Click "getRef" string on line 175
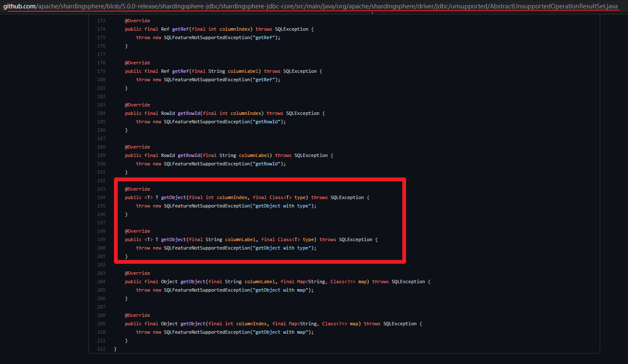This screenshot has width=628, height=364. [264, 37]
